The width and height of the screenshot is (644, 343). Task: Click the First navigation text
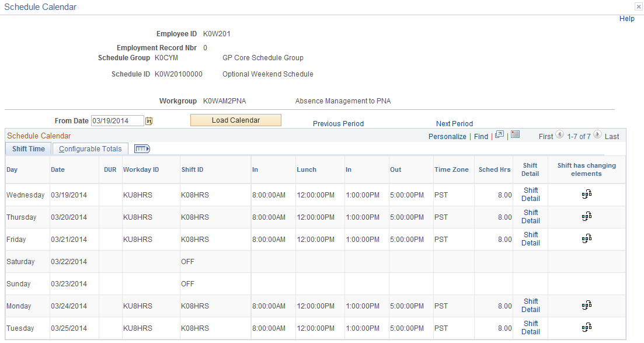click(546, 137)
